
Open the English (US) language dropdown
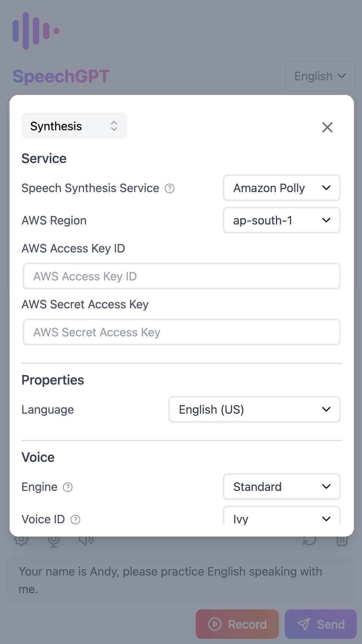tap(254, 410)
